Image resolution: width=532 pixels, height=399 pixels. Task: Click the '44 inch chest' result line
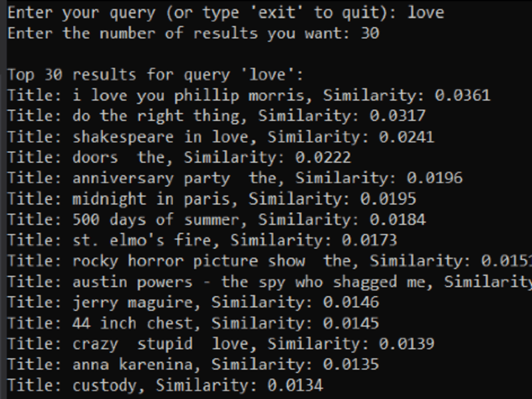click(x=193, y=323)
